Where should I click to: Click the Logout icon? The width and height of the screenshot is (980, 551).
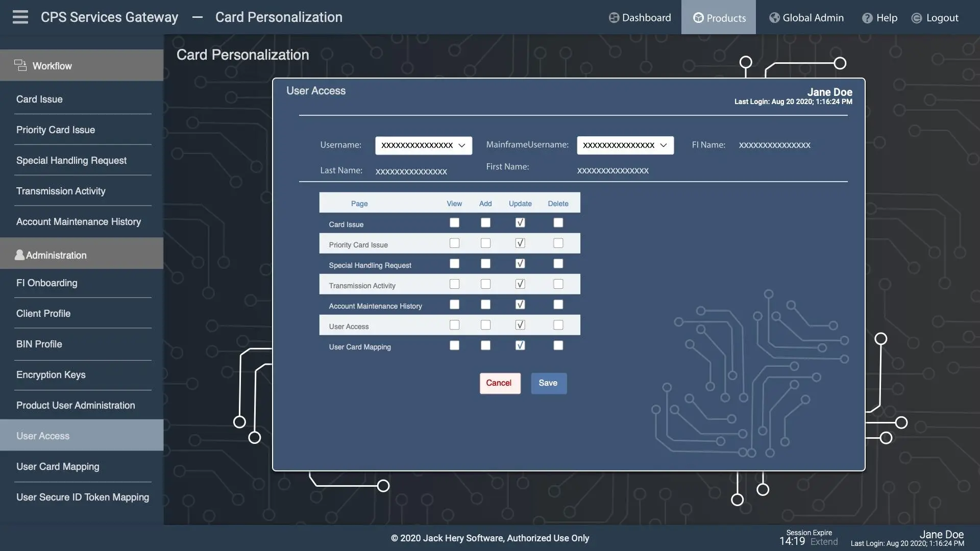coord(917,18)
